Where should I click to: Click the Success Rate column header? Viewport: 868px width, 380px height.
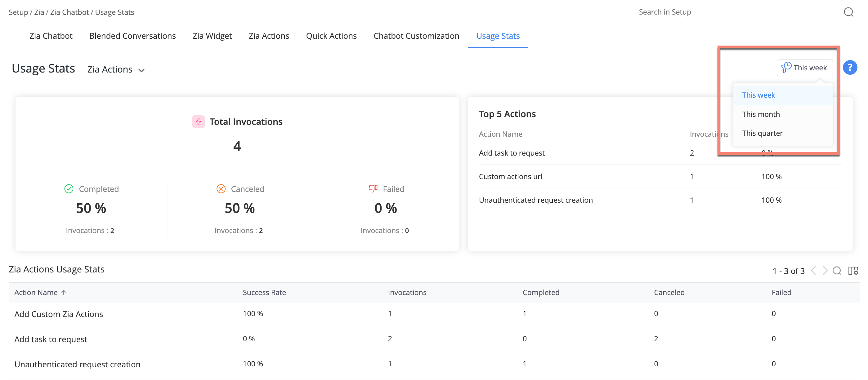click(264, 293)
